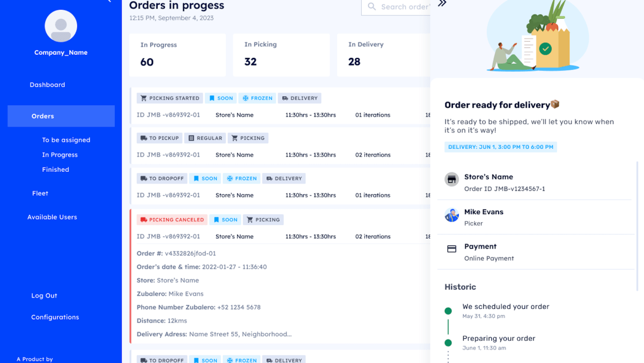Select Orders in the sidebar
Image resolution: width=644 pixels, height=363 pixels.
click(x=43, y=116)
